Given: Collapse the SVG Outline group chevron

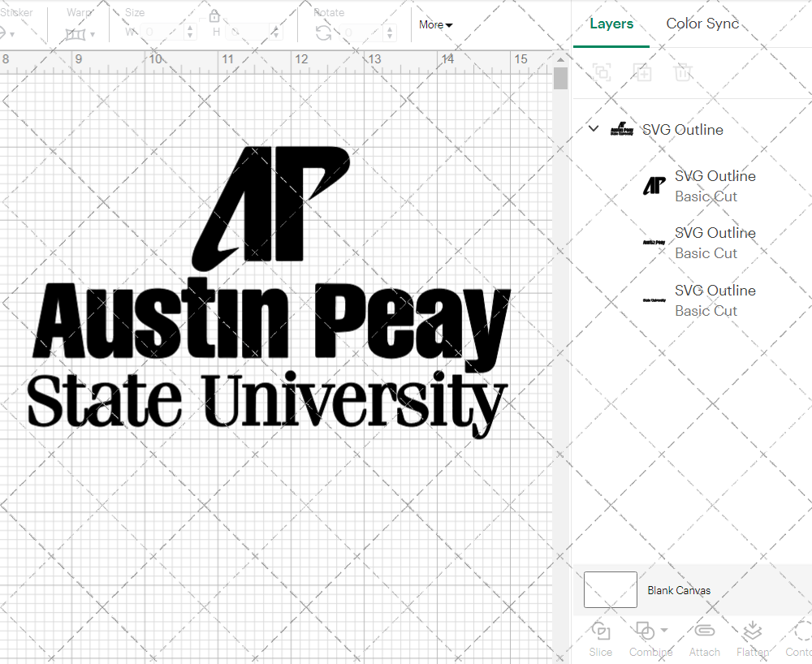Looking at the screenshot, I should [593, 129].
